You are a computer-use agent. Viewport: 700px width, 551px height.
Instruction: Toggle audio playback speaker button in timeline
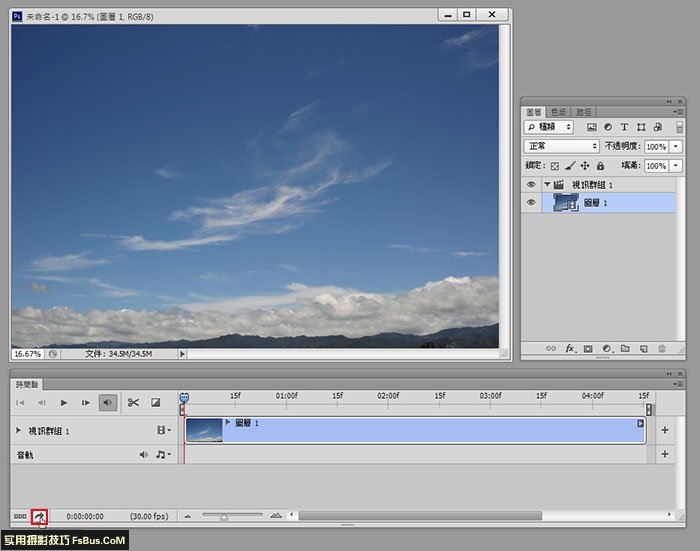tap(107, 402)
